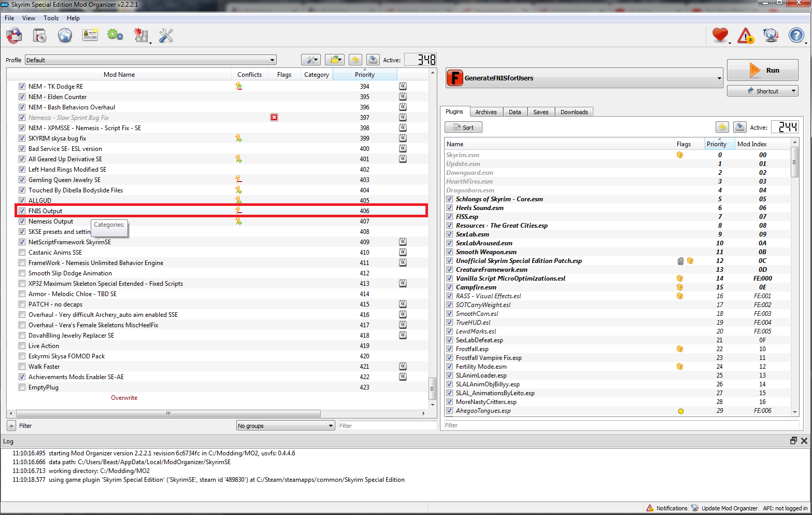Click warning icon next to Notifications
The height and width of the screenshot is (515, 812).
(x=650, y=508)
